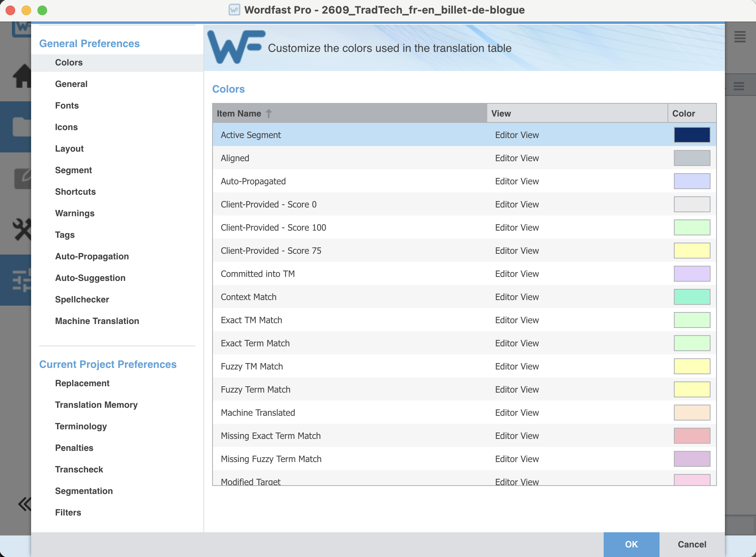The height and width of the screenshot is (557, 756).
Task: Click the home icon in background sidebar
Action: (22, 76)
